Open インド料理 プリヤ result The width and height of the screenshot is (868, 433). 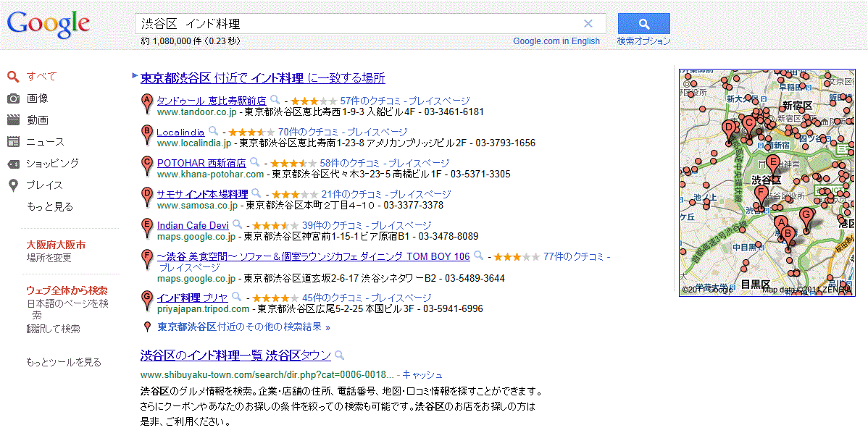click(192, 298)
